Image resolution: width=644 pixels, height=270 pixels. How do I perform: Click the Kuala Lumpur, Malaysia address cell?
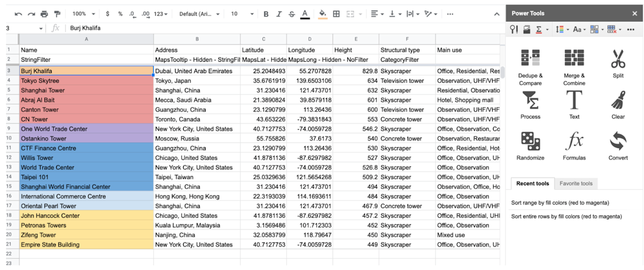pyautogui.click(x=197, y=225)
